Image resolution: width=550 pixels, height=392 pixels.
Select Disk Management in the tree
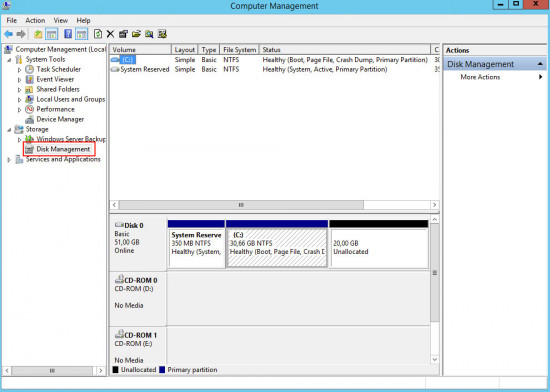tap(63, 149)
